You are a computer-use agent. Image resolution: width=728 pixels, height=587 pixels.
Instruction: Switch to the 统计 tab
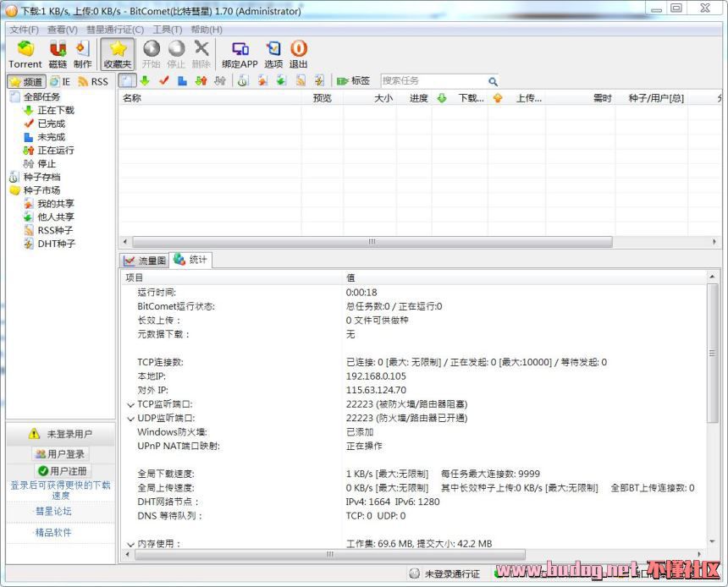click(x=190, y=260)
